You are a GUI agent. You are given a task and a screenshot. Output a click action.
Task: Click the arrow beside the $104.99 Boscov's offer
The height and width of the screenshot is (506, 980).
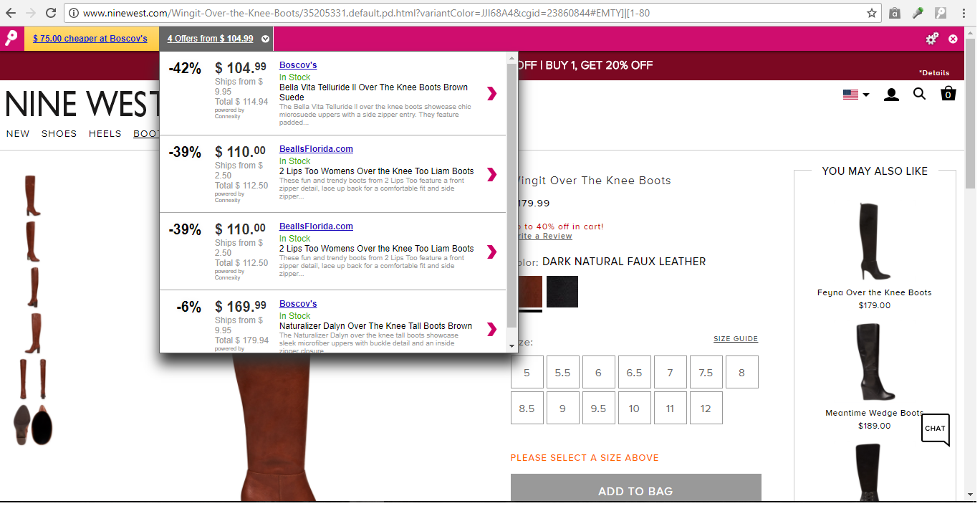point(491,93)
